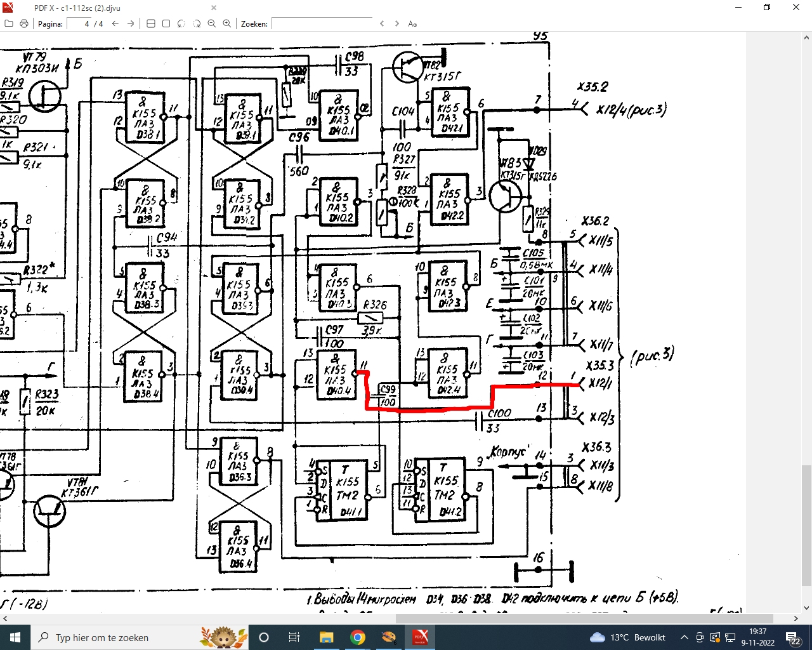
Task: Open a file with the folder icon
Action: [9, 23]
